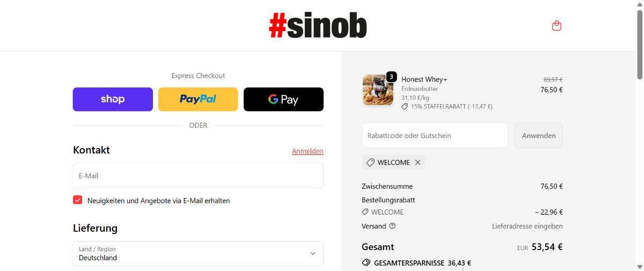This screenshot has width=644, height=271.
Task: Click the Gesamtersparnisse savings tag icon
Action: pyautogui.click(x=366, y=263)
